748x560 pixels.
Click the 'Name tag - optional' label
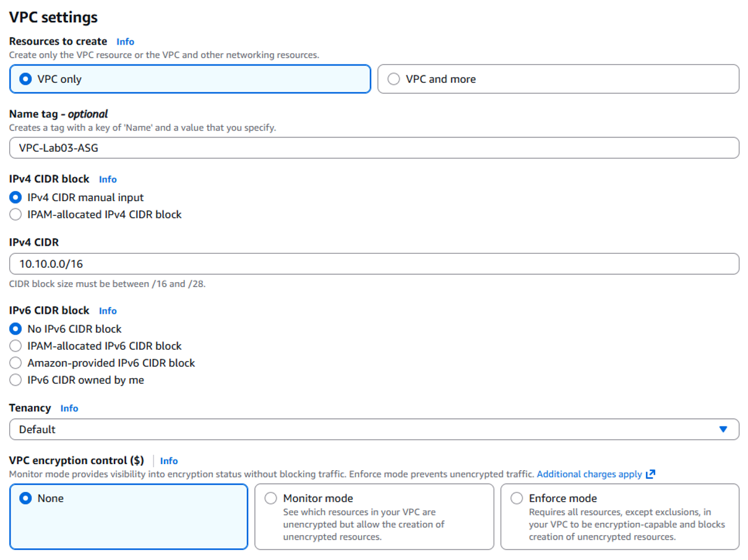pyautogui.click(x=58, y=114)
